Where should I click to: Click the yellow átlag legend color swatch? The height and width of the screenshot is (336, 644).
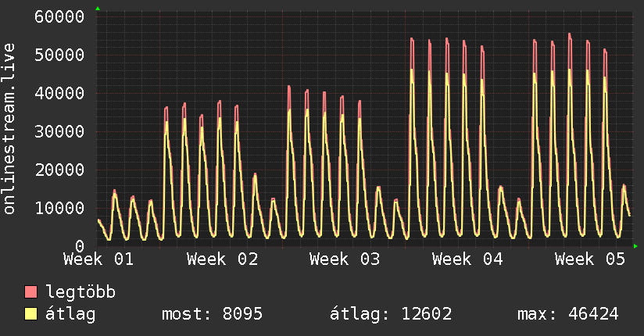click(x=31, y=314)
